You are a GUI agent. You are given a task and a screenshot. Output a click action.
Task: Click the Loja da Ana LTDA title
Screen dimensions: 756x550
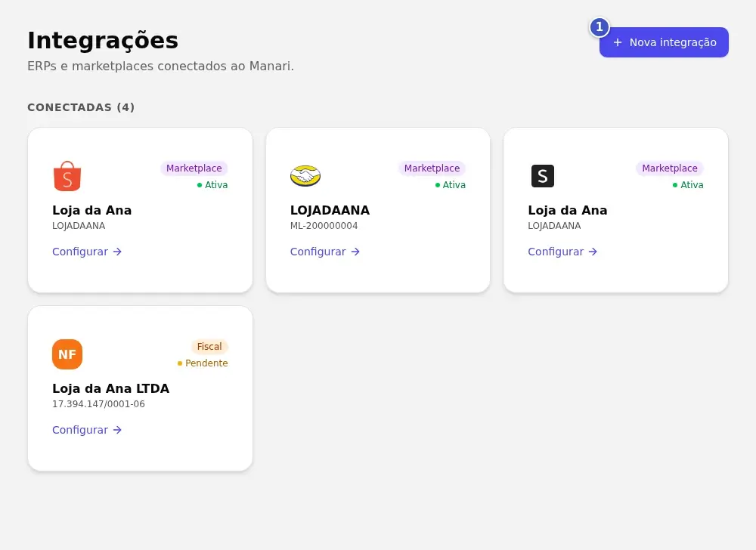111,388
